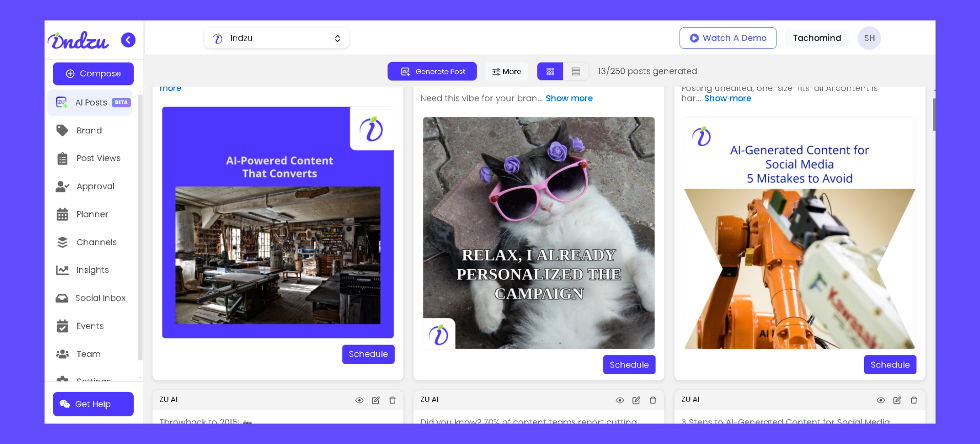Collapse the sidebar with the arrow button
Screen dimensions: 980x444
[128, 40]
